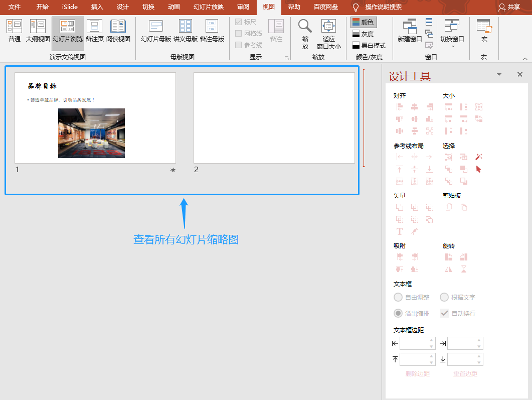Click the copy icon under 剪贴板
The image size is (532, 400).
pyautogui.click(x=449, y=207)
